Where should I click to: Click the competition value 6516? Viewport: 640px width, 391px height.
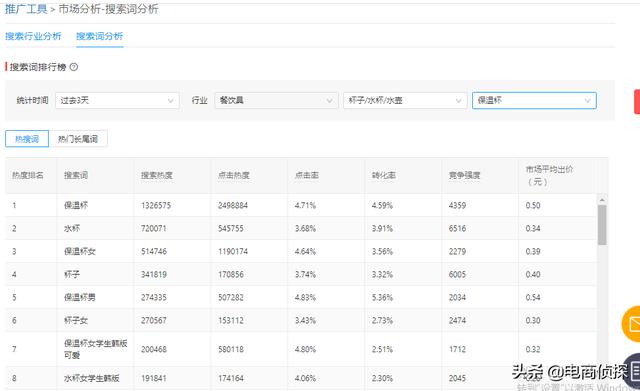pos(457,229)
